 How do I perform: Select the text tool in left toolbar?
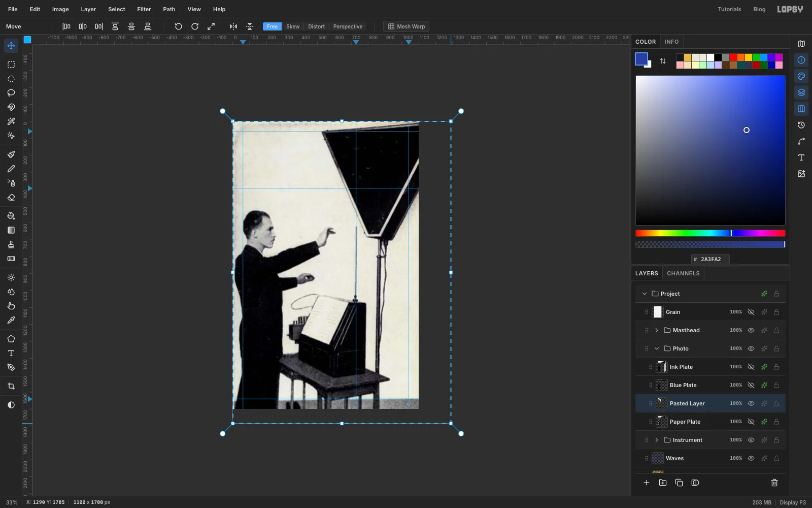(11, 353)
